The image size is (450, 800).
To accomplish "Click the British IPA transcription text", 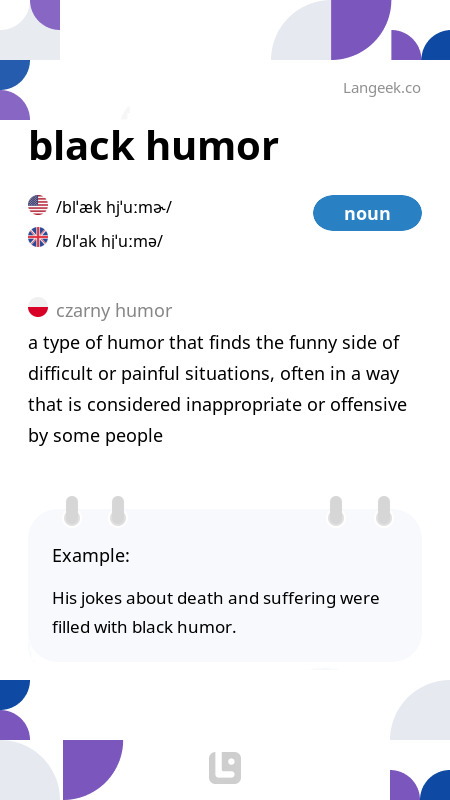I will (109, 241).
